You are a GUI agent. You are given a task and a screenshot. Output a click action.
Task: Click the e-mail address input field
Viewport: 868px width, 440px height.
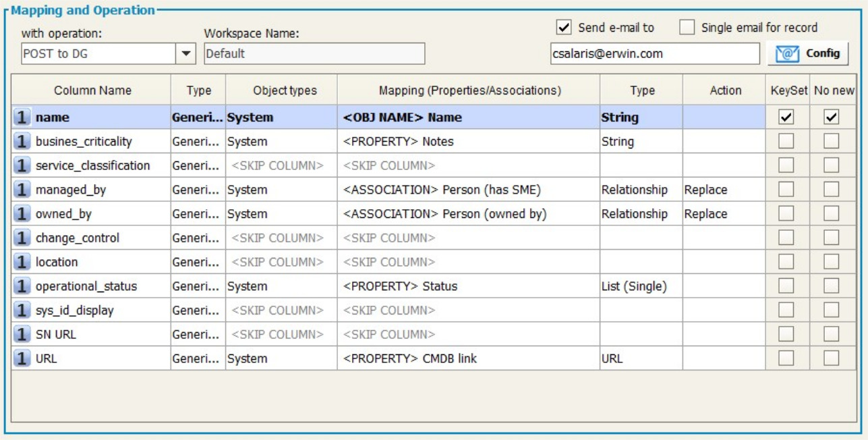pos(654,53)
